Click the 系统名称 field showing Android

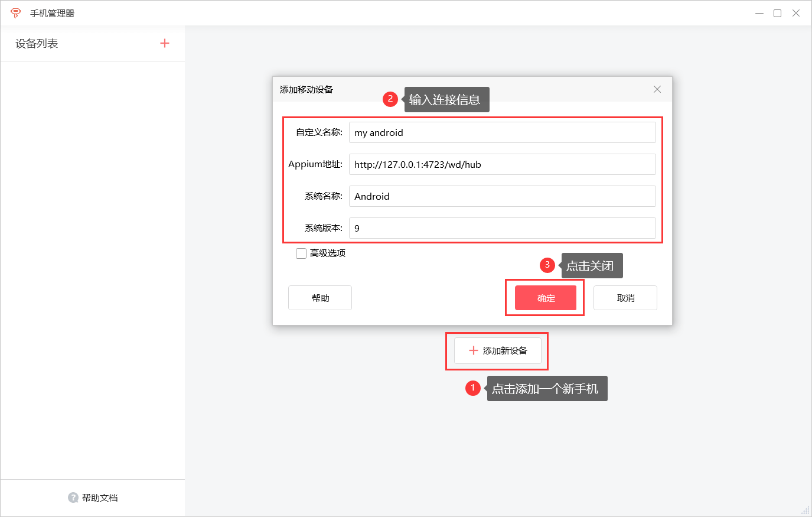(503, 196)
